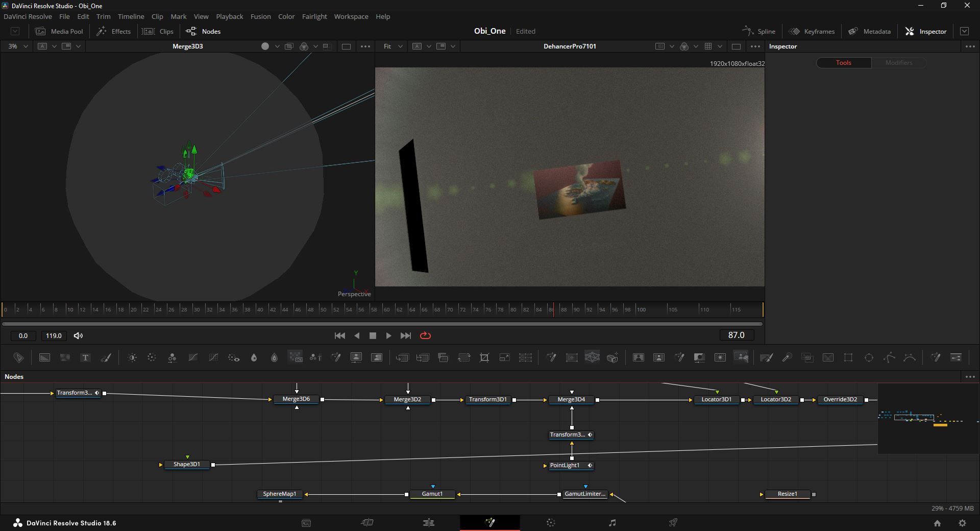
Task: Toggle the Keyframes panel
Action: 812,31
